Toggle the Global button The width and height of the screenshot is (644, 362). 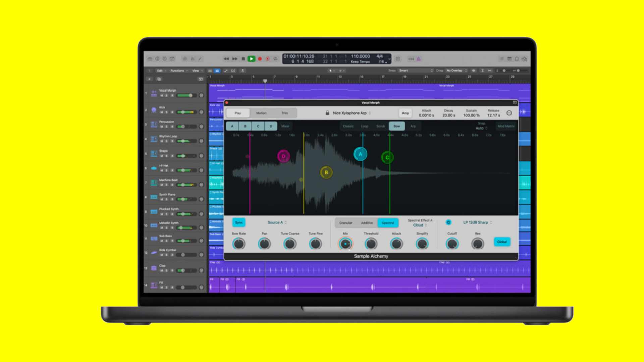click(502, 242)
